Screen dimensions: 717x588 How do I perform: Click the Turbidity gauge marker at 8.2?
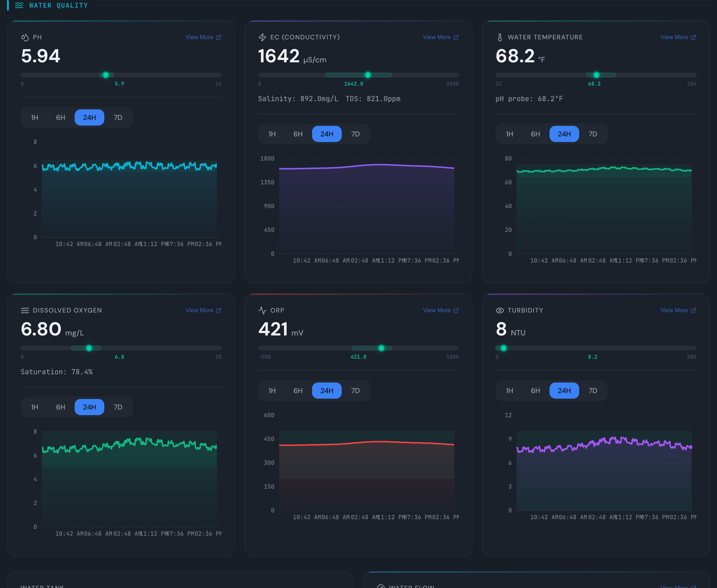[x=503, y=348]
